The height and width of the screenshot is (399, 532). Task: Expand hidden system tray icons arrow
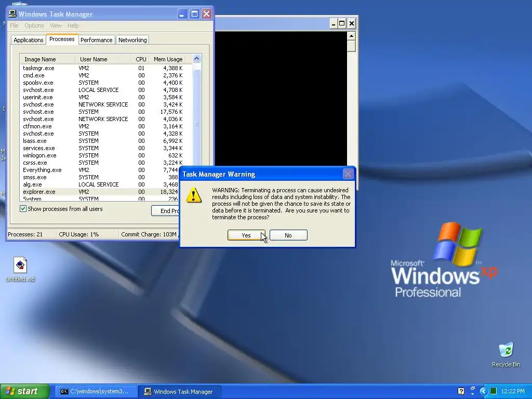pos(483,392)
